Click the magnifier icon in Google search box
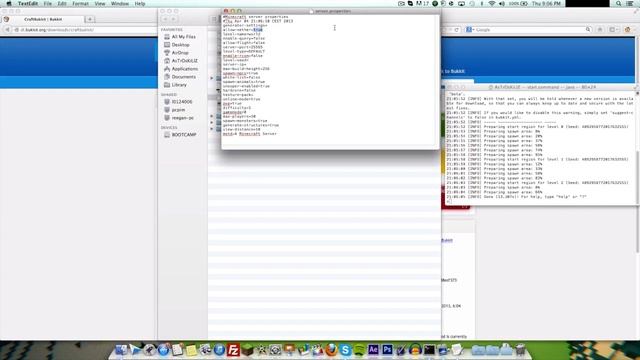 [x=588, y=29]
